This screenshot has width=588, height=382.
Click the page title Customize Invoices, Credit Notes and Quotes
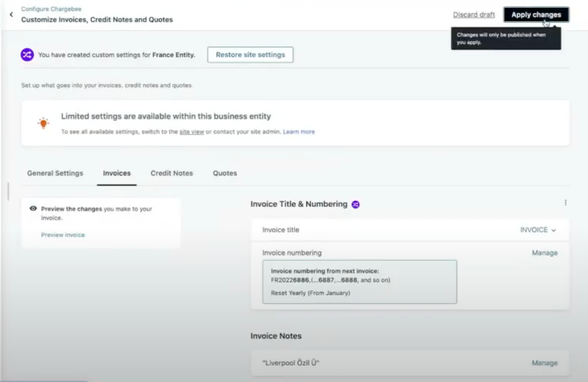click(97, 20)
